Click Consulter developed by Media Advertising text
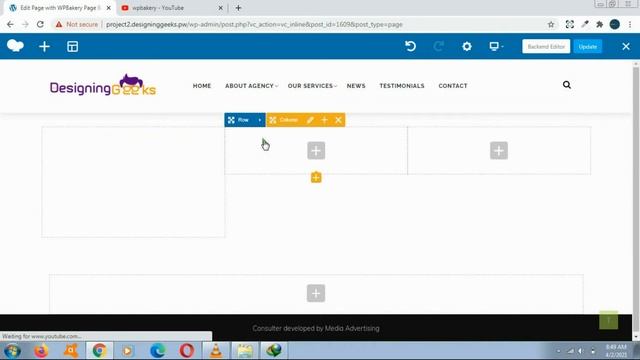This screenshot has height=360, width=640. pos(316,328)
